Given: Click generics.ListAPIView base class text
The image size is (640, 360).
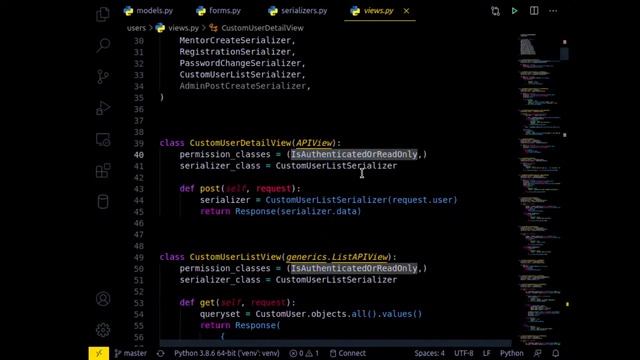Looking at the screenshot, I should click(x=337, y=257).
